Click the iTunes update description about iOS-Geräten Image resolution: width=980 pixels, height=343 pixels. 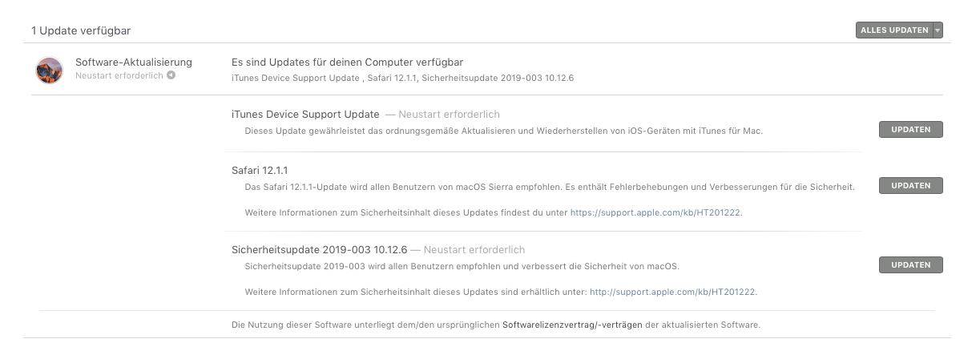coord(503,131)
